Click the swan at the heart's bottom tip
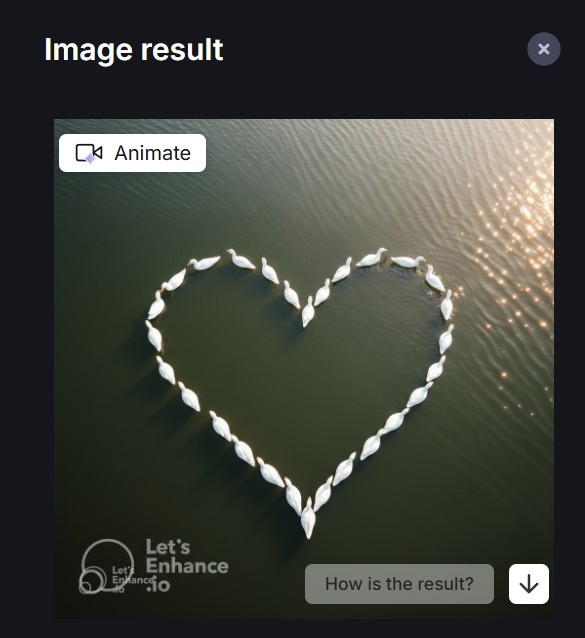Screen dimensions: 585x638 tap(308, 518)
